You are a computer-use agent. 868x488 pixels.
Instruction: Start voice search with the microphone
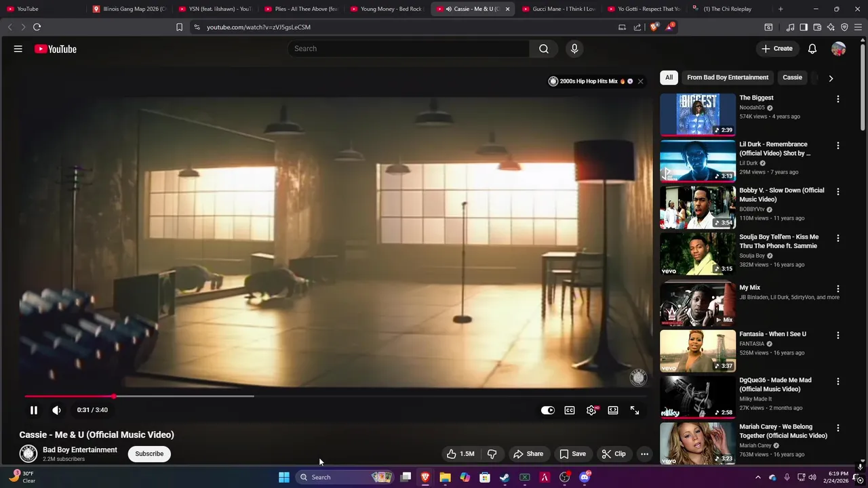(574, 49)
